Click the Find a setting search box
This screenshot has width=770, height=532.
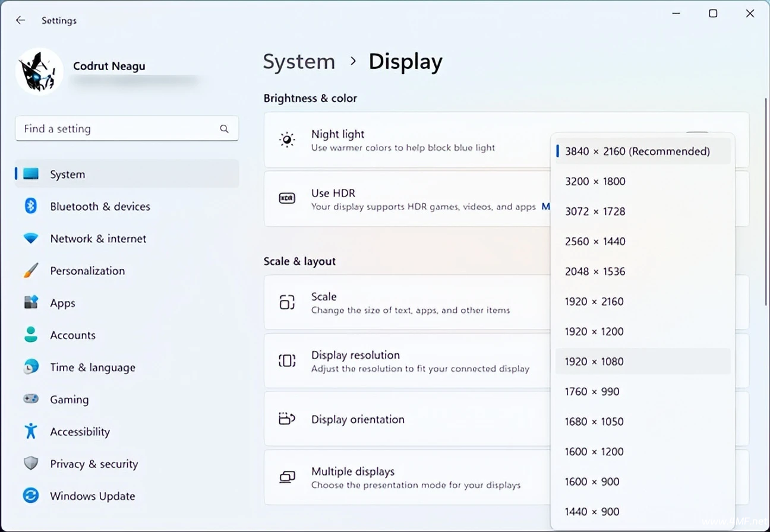pos(119,129)
